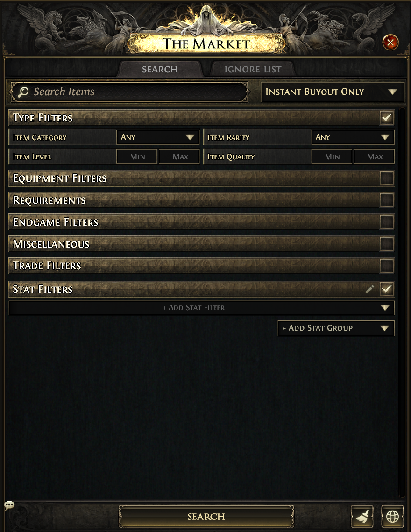Click Add Stat Filter bar
This screenshot has width=411, height=532.
pos(202,308)
